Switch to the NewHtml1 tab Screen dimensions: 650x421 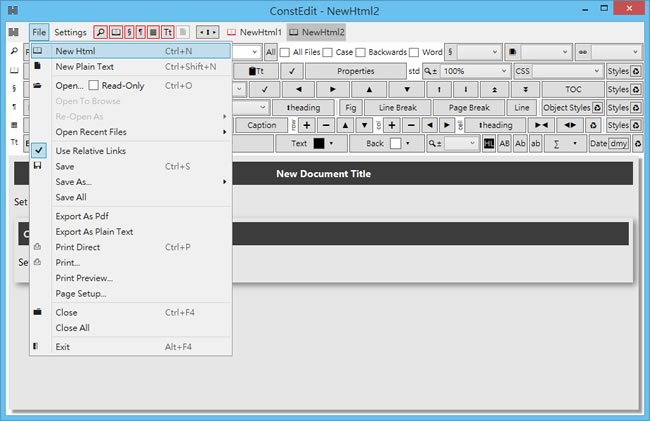point(254,32)
